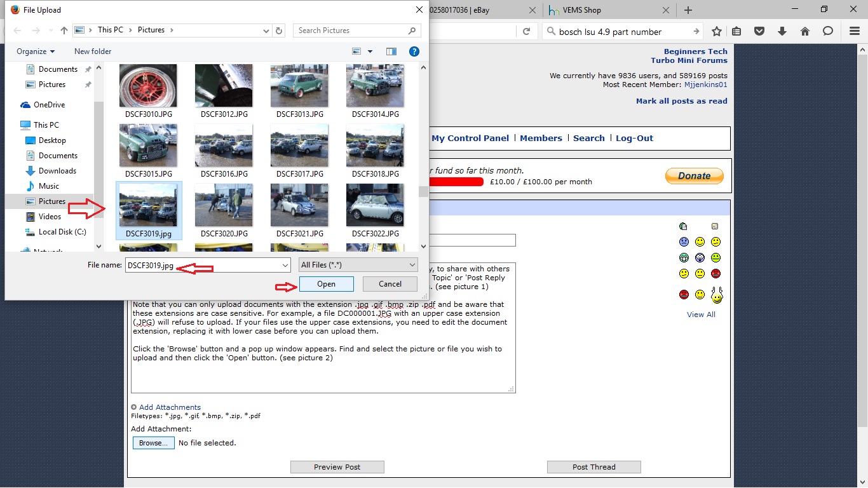Image resolution: width=868 pixels, height=488 pixels.
Task: Open My Control Panel forum menu
Action: (470, 138)
